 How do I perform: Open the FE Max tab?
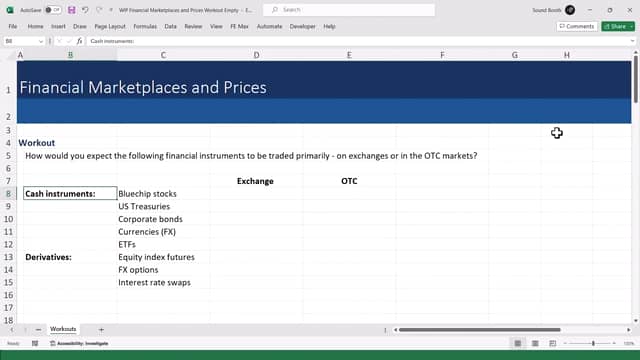click(239, 27)
